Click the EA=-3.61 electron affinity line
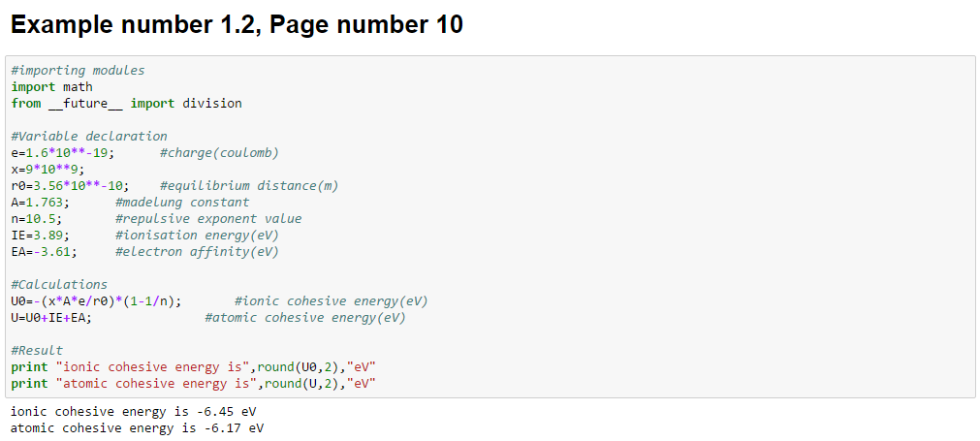 coord(145,252)
